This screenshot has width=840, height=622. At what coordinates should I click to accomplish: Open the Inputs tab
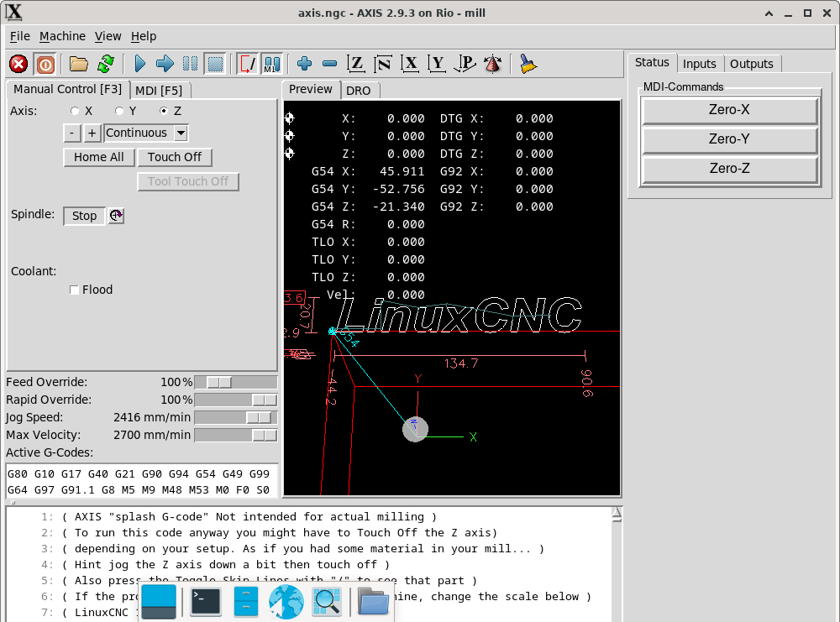699,64
